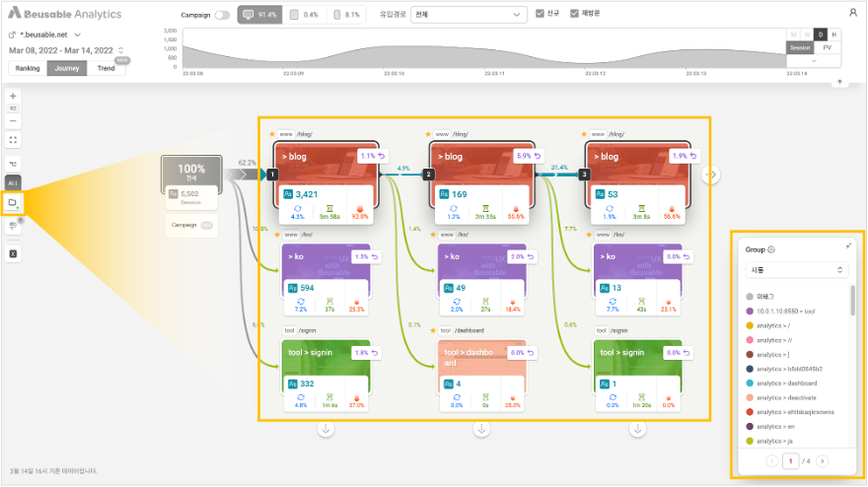Viewport: 868px width, 487px height.
Task: Go to next page in Group list
Action: click(823, 460)
